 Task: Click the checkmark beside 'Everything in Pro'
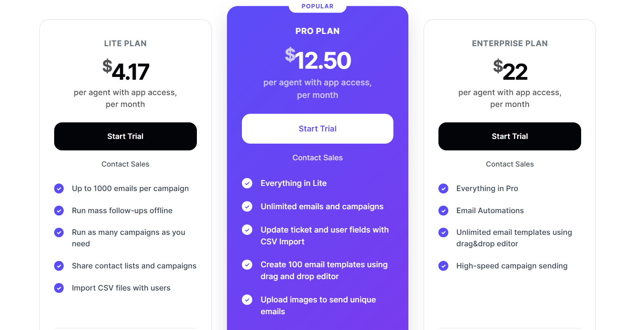click(443, 189)
